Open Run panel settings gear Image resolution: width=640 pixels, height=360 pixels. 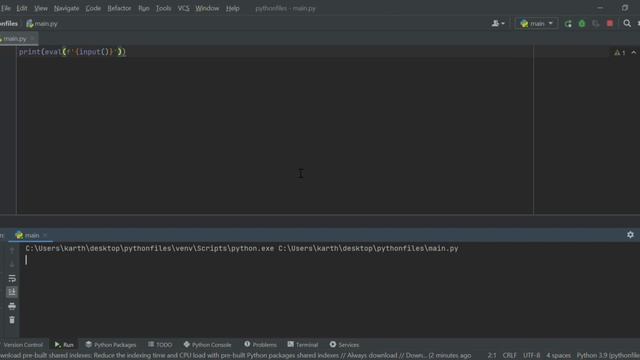point(630,235)
